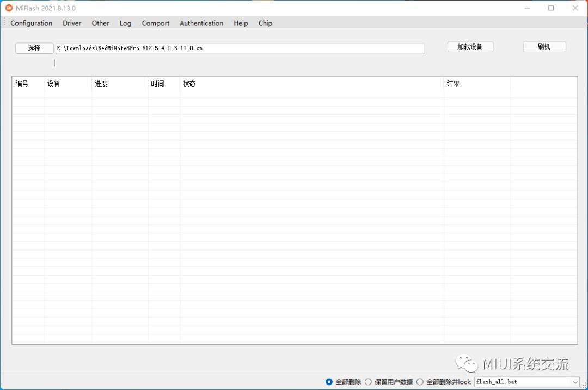Open the Authentication menu

201,23
